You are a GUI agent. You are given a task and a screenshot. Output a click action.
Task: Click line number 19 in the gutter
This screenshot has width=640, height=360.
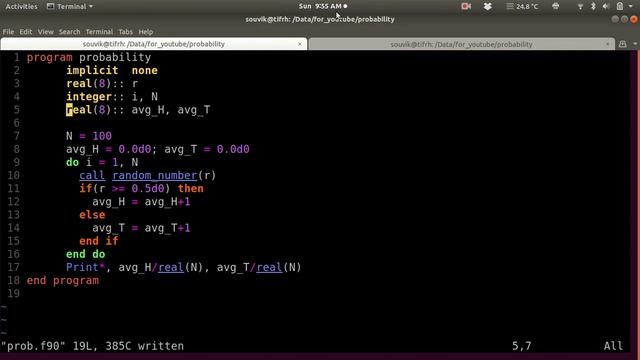point(13,293)
